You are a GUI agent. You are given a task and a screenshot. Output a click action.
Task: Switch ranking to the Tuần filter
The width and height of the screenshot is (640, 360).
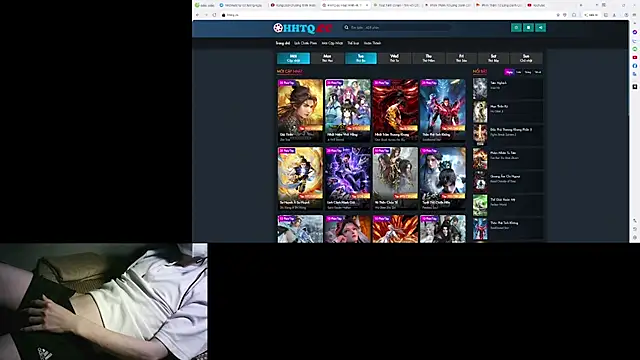518,72
